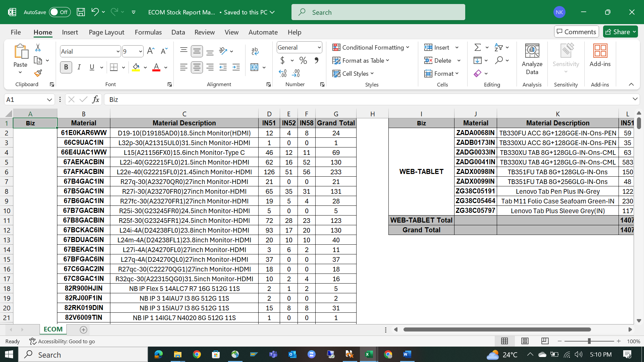Switch to the Data tab
The height and width of the screenshot is (362, 644).
pyautogui.click(x=178, y=32)
